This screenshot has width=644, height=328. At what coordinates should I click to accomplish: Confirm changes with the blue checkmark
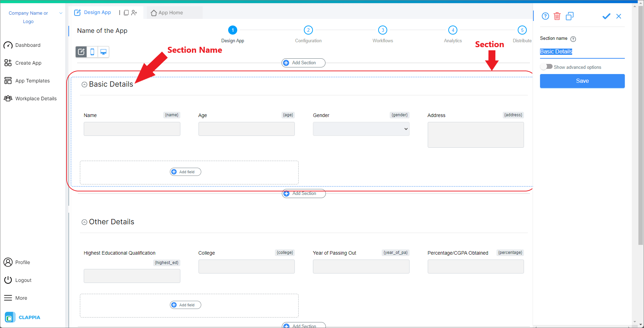pyautogui.click(x=606, y=16)
